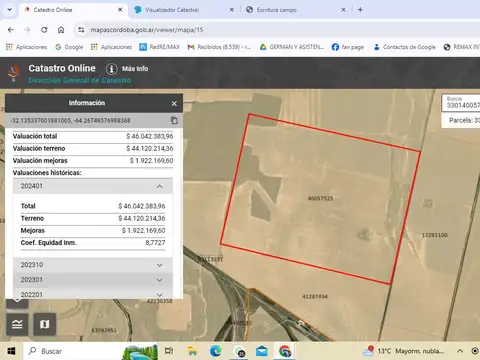Viewport: 480px width, 360px height.
Task: Open Google Chrome in taskbar
Action: coord(285,351)
